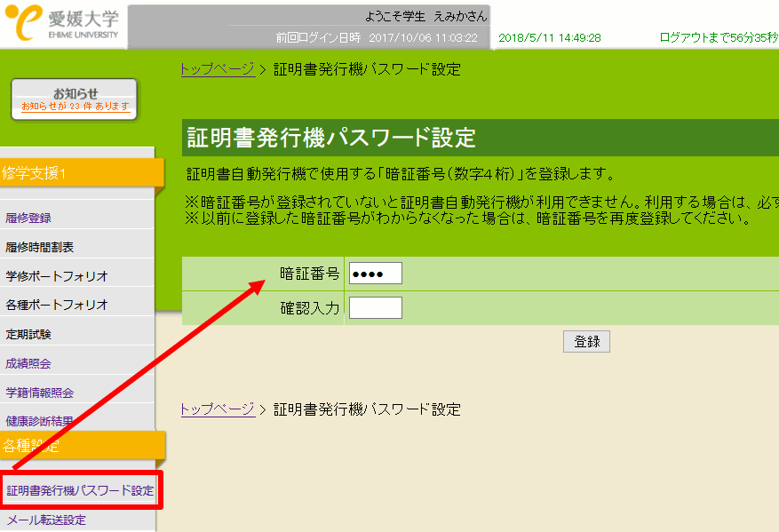
Task: Open 履修時間割表 in the sidebar
Action: click(x=39, y=248)
